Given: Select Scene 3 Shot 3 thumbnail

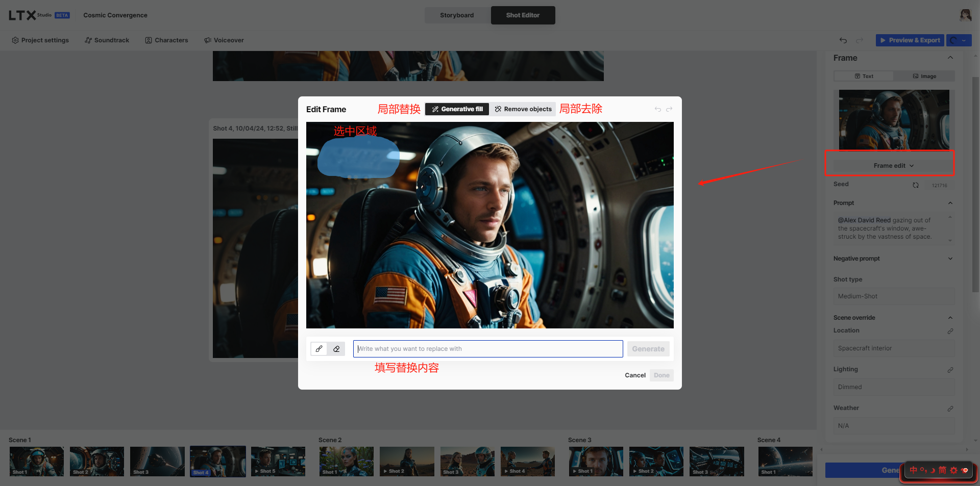Looking at the screenshot, I should (717, 462).
